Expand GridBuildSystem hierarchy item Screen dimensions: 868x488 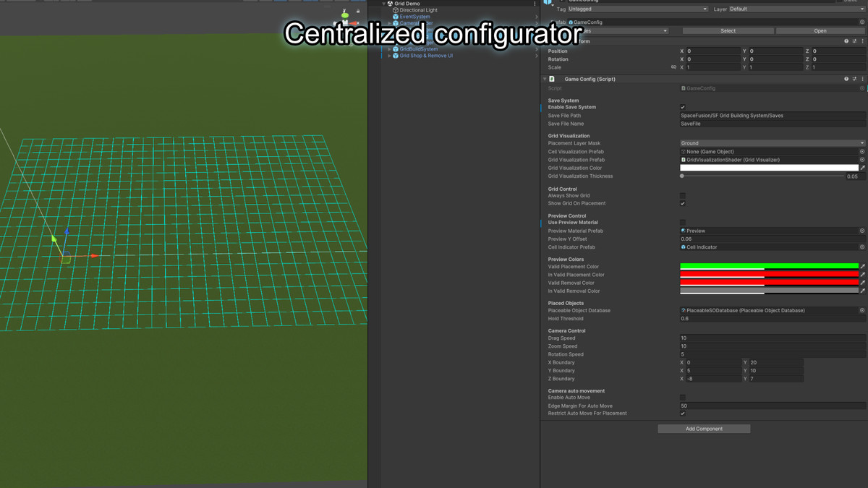(x=389, y=49)
